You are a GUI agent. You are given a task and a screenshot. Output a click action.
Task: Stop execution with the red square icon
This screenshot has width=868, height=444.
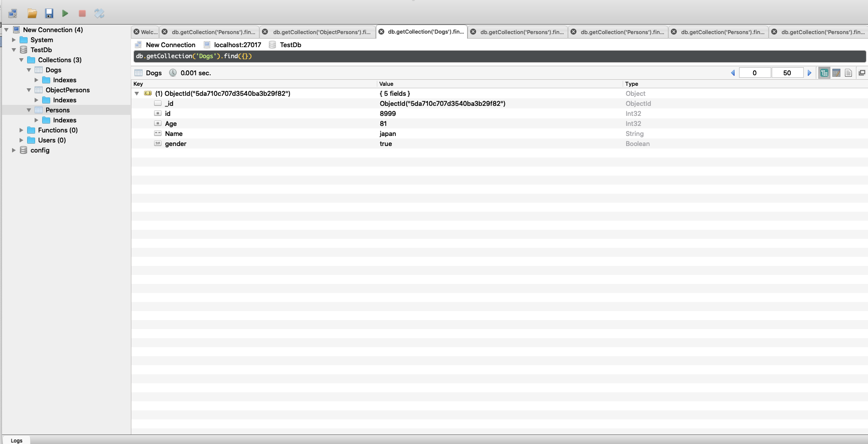click(82, 14)
